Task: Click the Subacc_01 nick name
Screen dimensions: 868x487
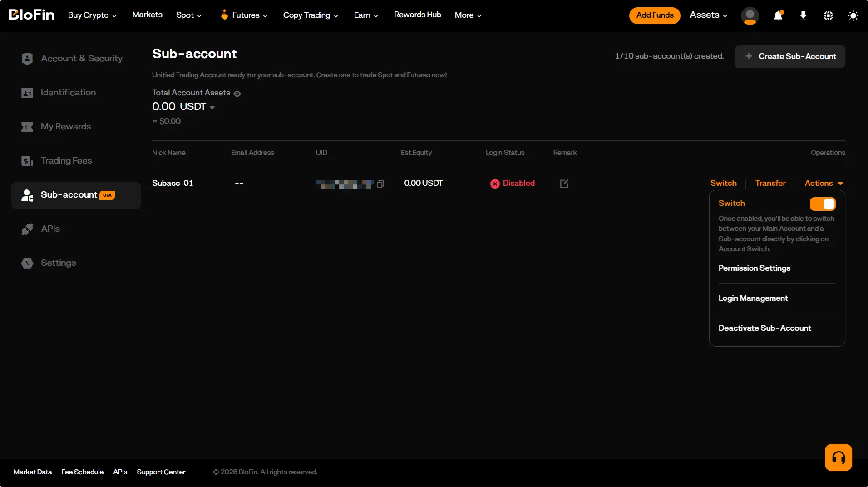Action: 173,183
